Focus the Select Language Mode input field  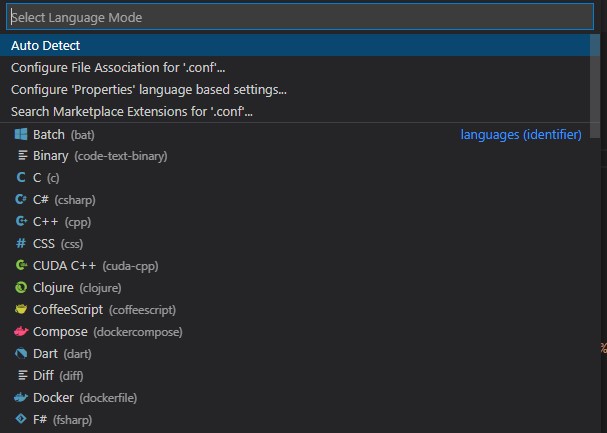pos(300,17)
